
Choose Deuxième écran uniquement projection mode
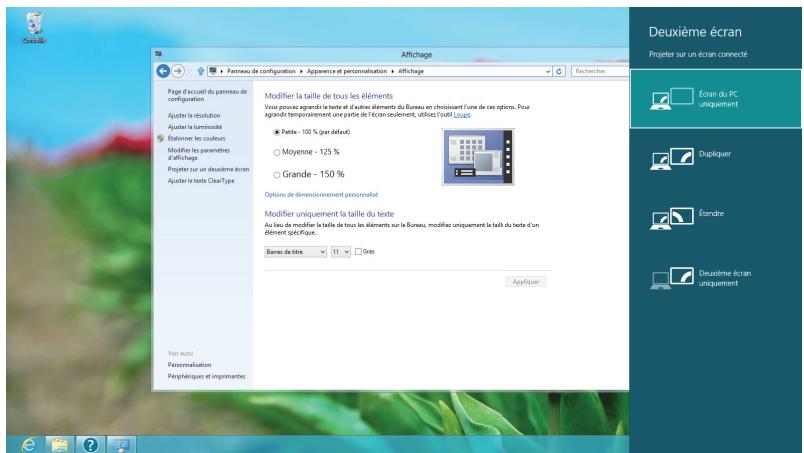[715, 278]
